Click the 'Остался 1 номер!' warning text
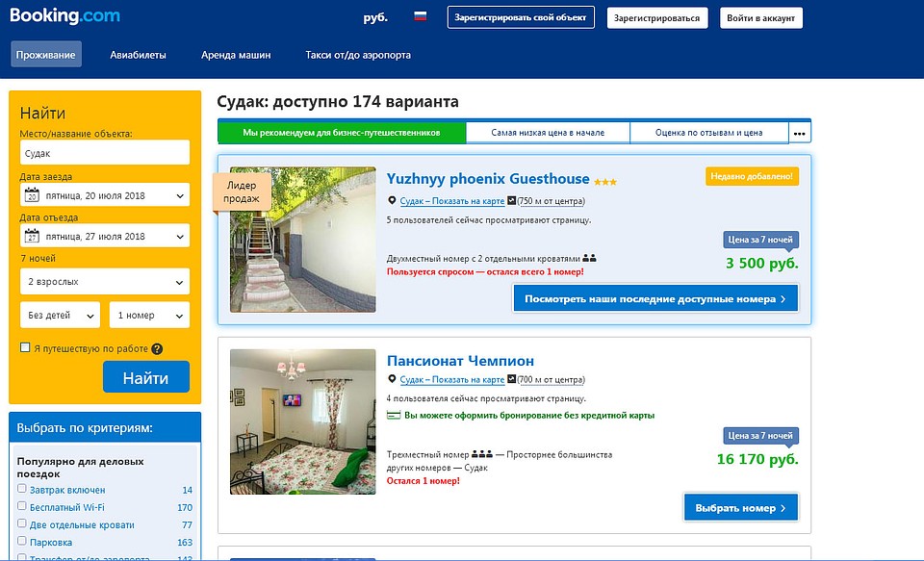 (x=423, y=481)
